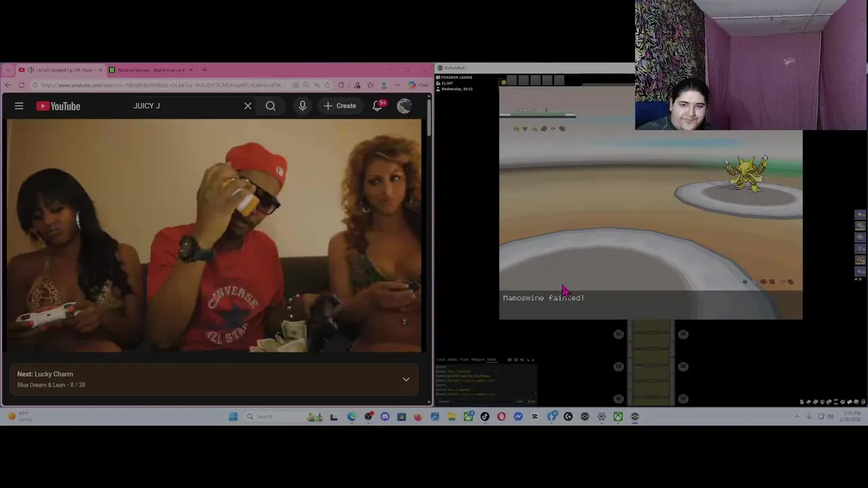The height and width of the screenshot is (488, 868).
Task: Click the Next: Lucky Charm title
Action: [45, 374]
